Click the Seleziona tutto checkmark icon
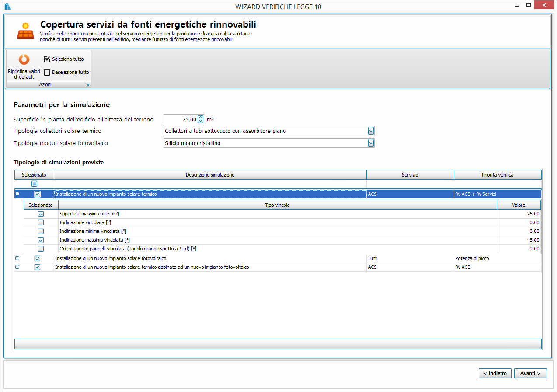Image resolution: width=557 pixels, height=392 pixels. coord(47,59)
